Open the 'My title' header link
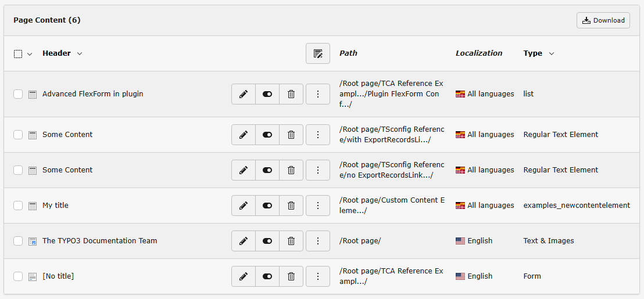 (55, 206)
